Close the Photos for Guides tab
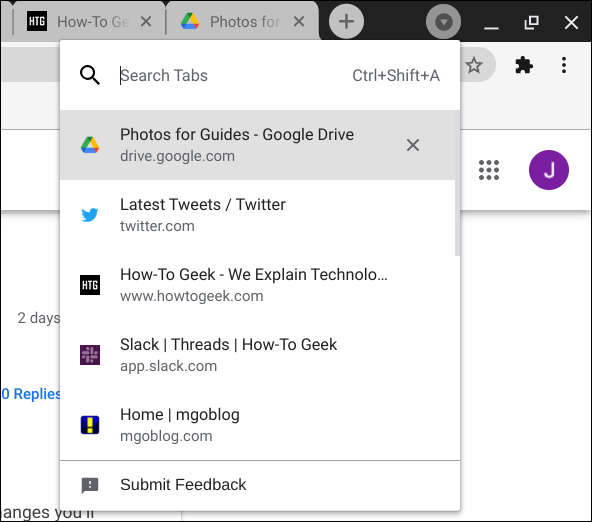The height and width of the screenshot is (522, 592). pyautogui.click(x=299, y=22)
